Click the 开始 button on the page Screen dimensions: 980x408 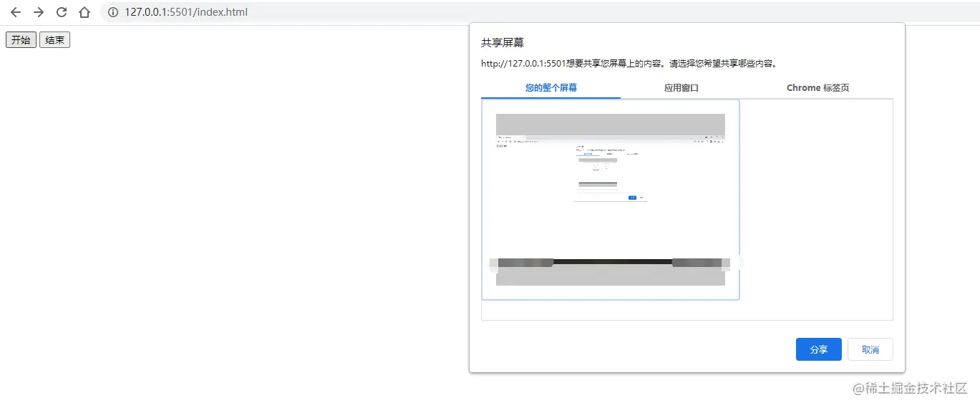(21, 40)
